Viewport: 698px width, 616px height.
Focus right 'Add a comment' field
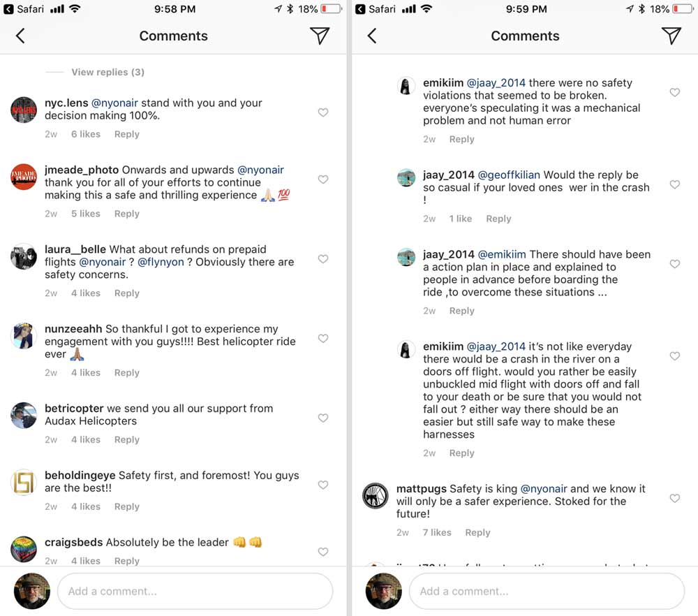pyautogui.click(x=546, y=591)
